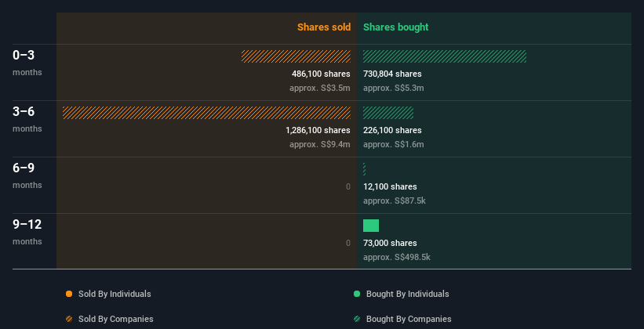Click the green Bought By Individuals legend dot
This screenshot has height=329, width=644.
point(357,294)
